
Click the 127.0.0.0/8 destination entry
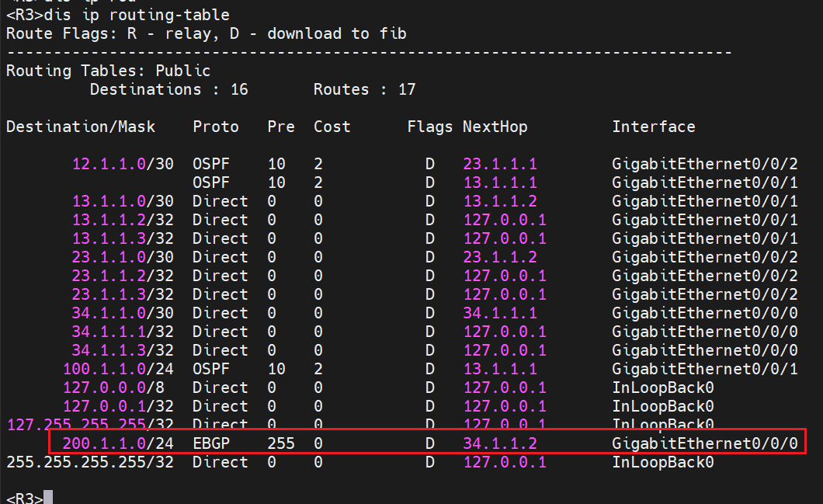click(118, 388)
